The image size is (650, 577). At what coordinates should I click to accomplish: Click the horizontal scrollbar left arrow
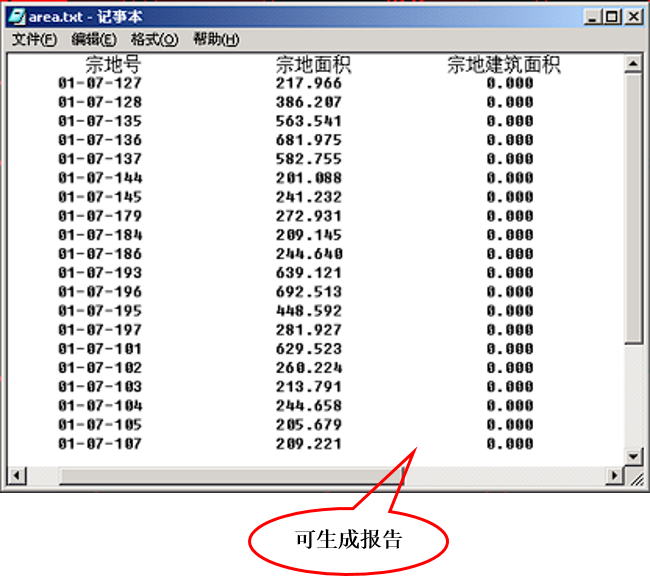coord(16,476)
